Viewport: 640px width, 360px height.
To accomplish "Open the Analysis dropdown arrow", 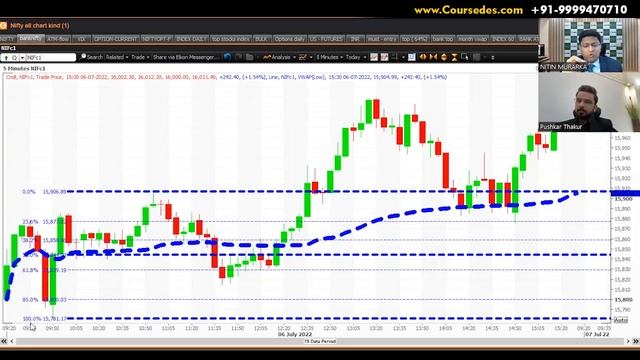I will point(294,58).
